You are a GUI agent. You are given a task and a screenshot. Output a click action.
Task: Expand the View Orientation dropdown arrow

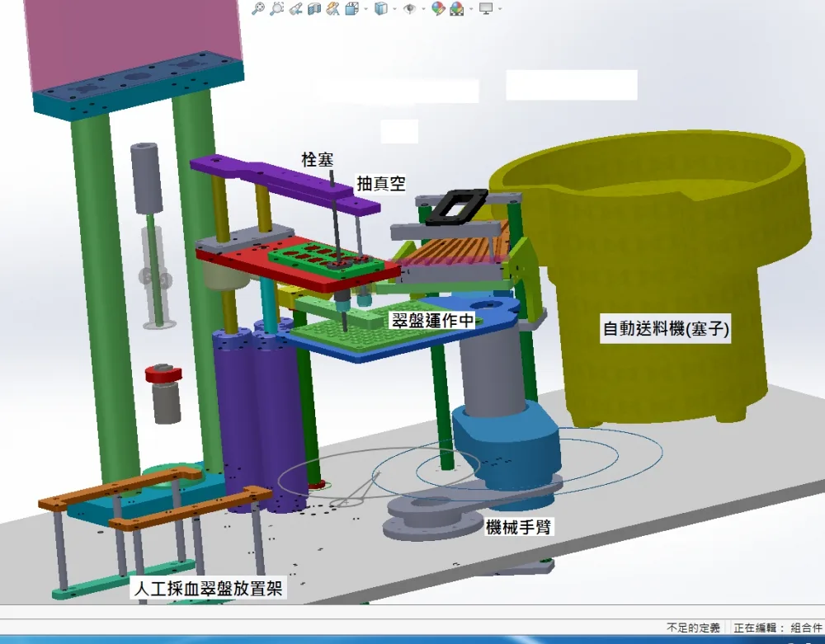365,8
